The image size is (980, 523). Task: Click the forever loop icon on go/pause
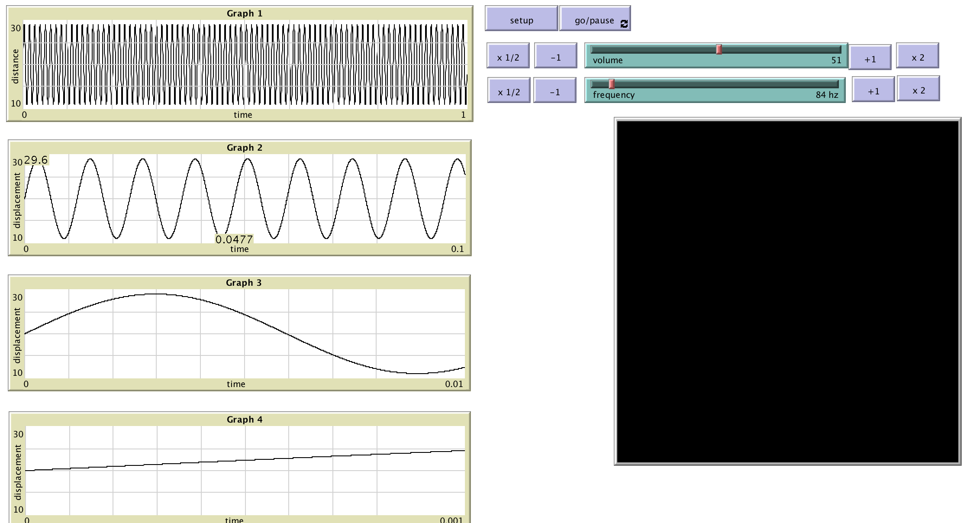click(624, 24)
